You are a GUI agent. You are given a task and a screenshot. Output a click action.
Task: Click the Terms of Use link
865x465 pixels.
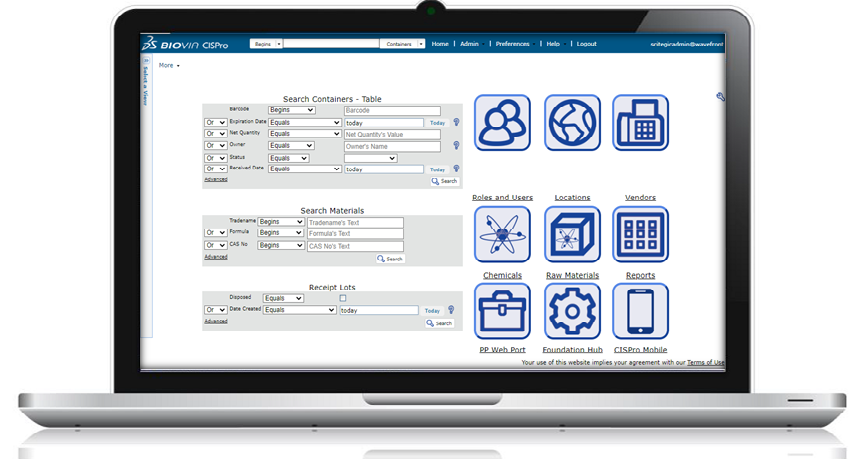[x=705, y=362]
